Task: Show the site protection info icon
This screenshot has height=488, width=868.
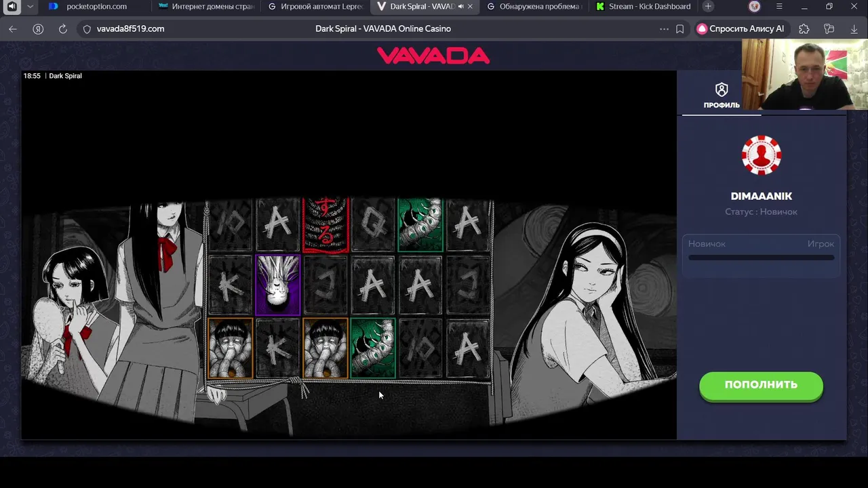Action: 87,29
